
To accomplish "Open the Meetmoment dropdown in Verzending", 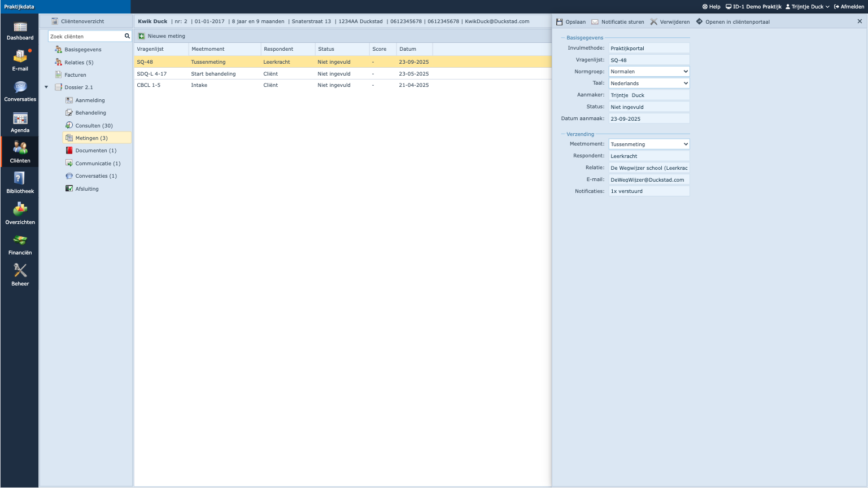I will pos(649,144).
